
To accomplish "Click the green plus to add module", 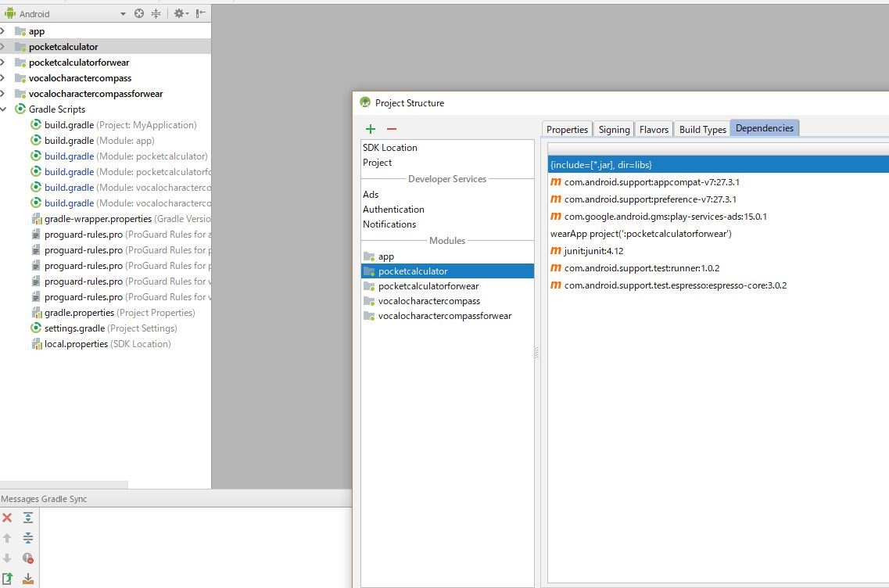I will (371, 129).
